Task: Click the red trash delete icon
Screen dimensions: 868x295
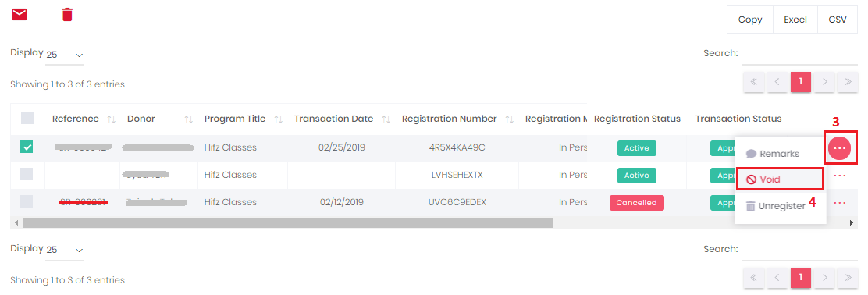Action: (x=67, y=14)
